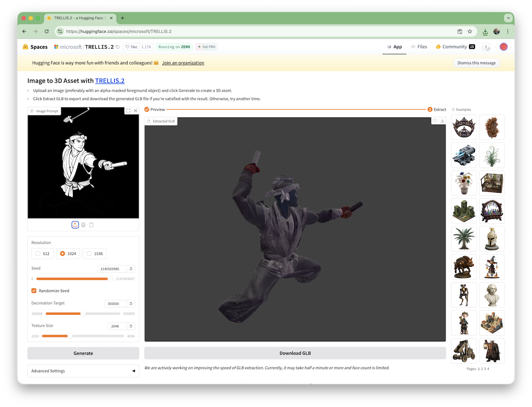Viewport: 532px width, 407px height.
Task: Select the webcam capture icon
Action: (x=83, y=225)
